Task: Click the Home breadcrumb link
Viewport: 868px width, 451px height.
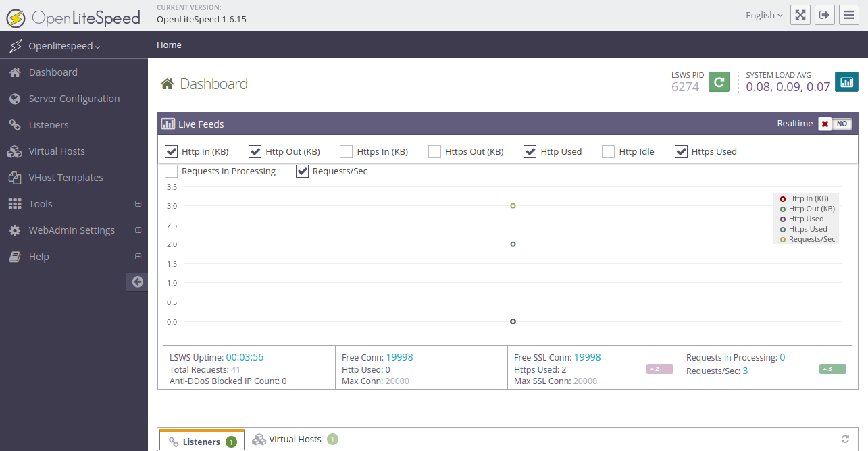Action: point(169,45)
